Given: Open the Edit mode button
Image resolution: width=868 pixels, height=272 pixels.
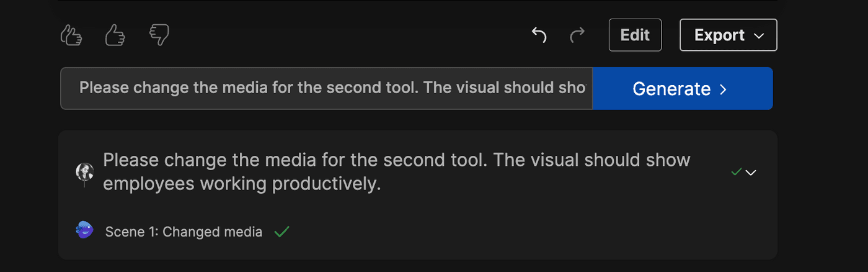Looking at the screenshot, I should click(635, 35).
